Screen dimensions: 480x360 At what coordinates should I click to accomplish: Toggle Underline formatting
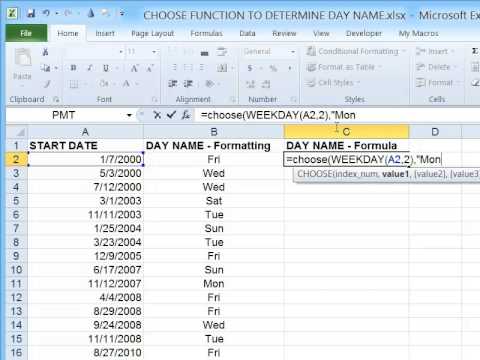pos(106,68)
